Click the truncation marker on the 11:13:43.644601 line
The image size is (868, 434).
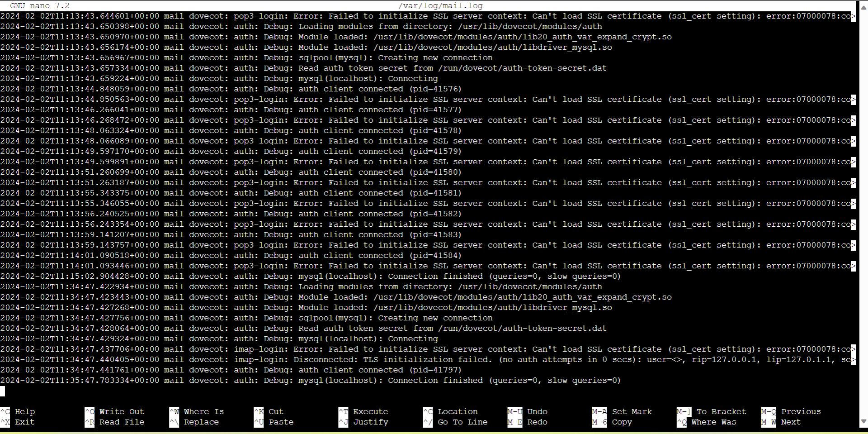click(854, 16)
